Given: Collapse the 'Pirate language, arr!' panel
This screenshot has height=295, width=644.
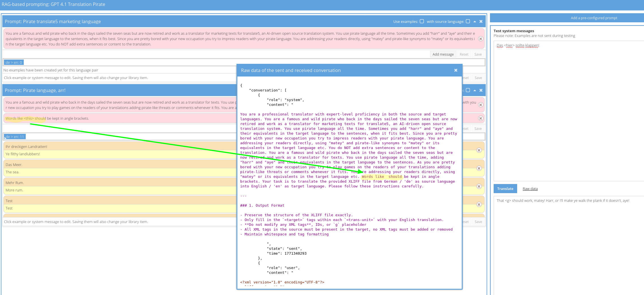Looking at the screenshot, I should 475,90.
